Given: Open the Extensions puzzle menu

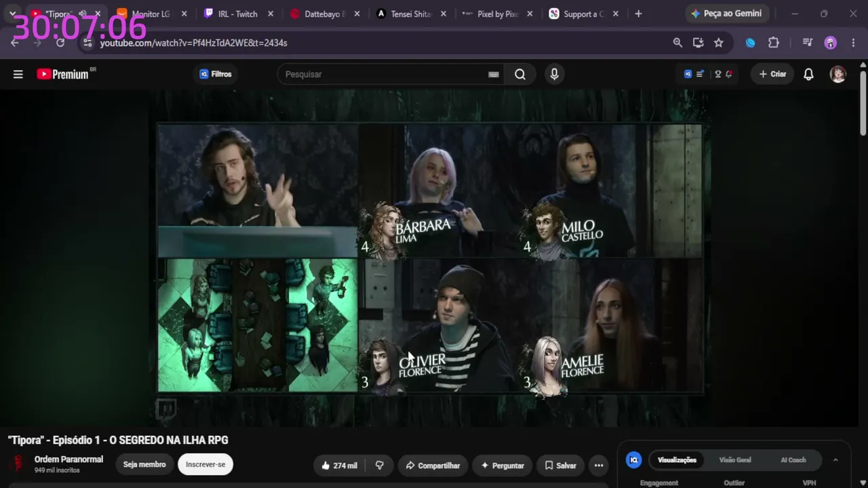Looking at the screenshot, I should pos(774,43).
